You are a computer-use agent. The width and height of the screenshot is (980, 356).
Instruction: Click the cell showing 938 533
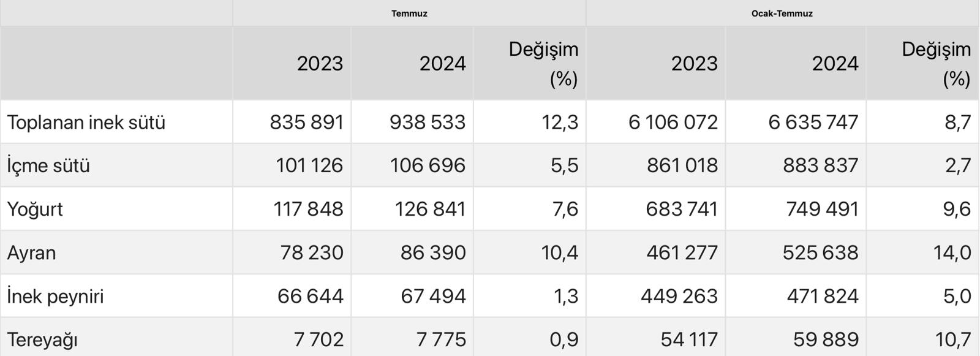coord(428,123)
